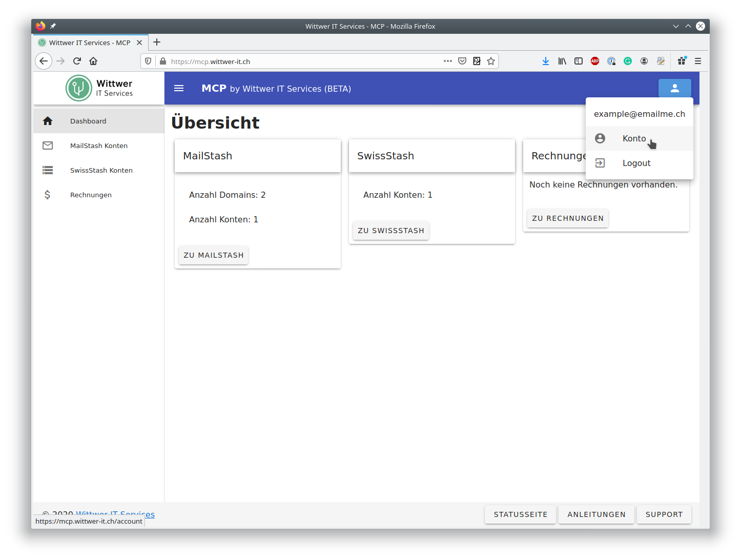The height and width of the screenshot is (560, 741).
Task: Click the Adblock Plus extension icon
Action: click(595, 61)
